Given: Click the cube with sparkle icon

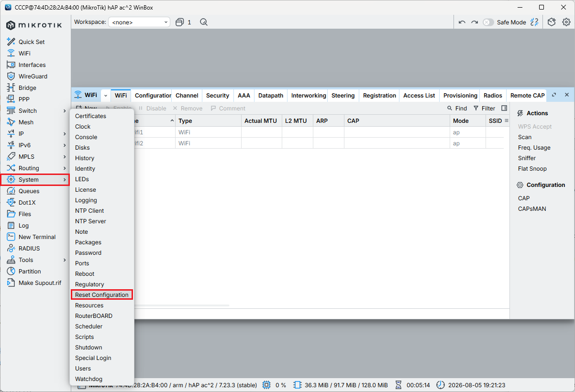Looking at the screenshot, I should 552,22.
